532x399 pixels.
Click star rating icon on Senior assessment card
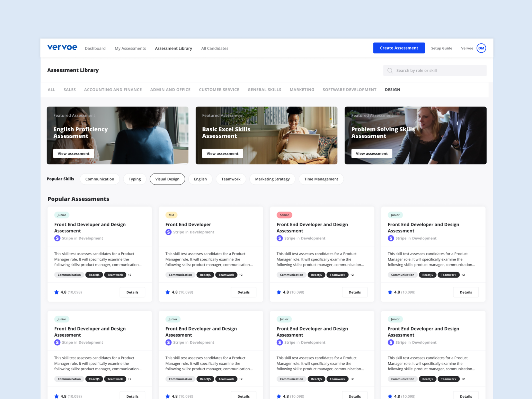(279, 292)
